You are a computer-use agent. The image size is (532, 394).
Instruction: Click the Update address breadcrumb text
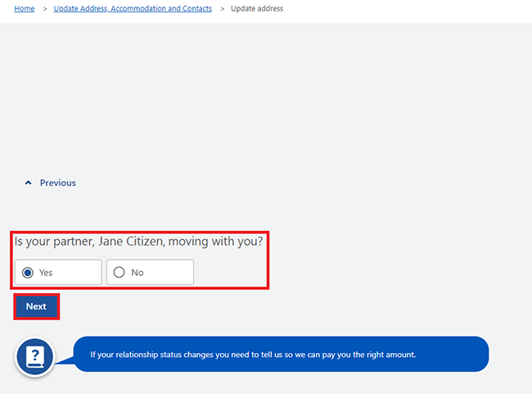point(257,9)
